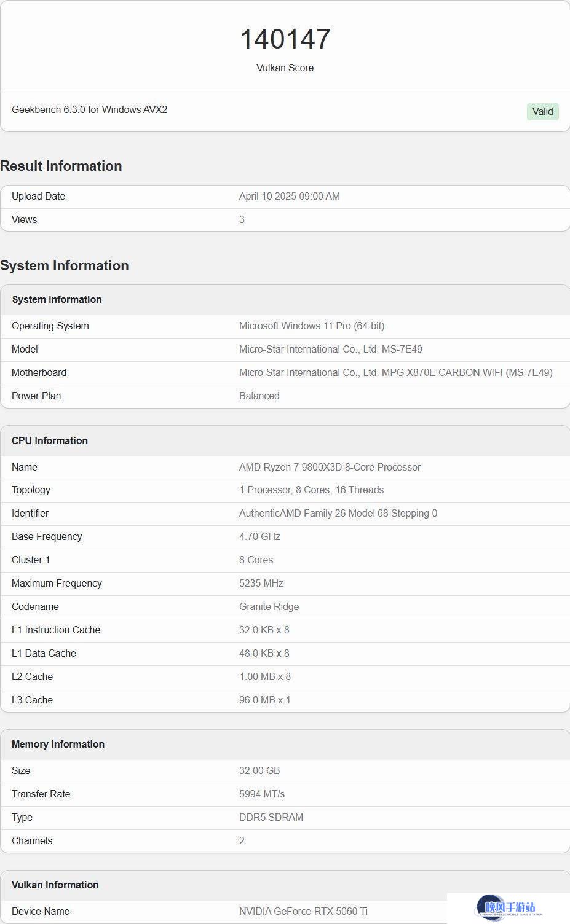Click the 'Balanced' power plan value
570x924 pixels.
[259, 396]
